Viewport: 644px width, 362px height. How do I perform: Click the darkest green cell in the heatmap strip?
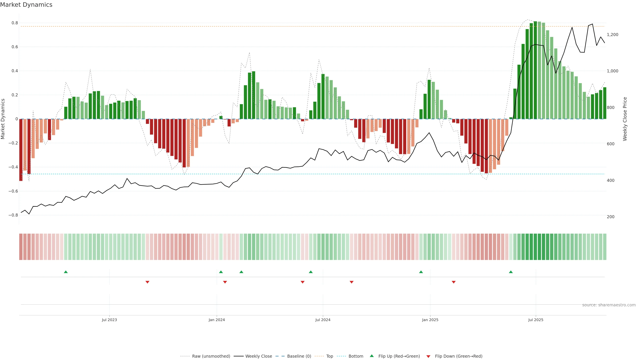pyautogui.click(x=535, y=247)
